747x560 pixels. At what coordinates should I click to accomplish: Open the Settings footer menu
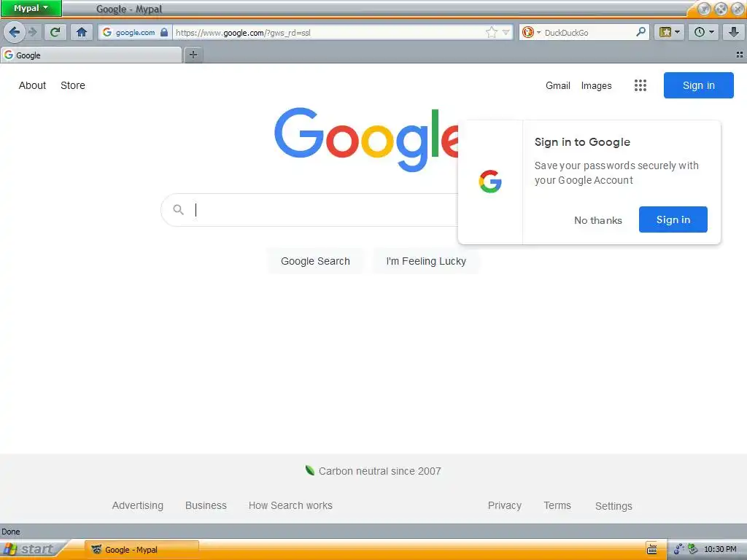pos(614,506)
